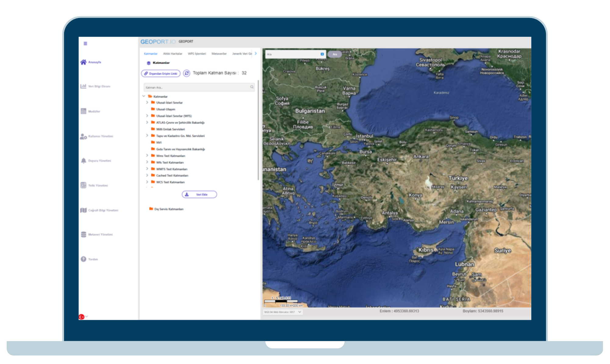
Task: Click the Yardım question mark icon
Action: pos(83,259)
